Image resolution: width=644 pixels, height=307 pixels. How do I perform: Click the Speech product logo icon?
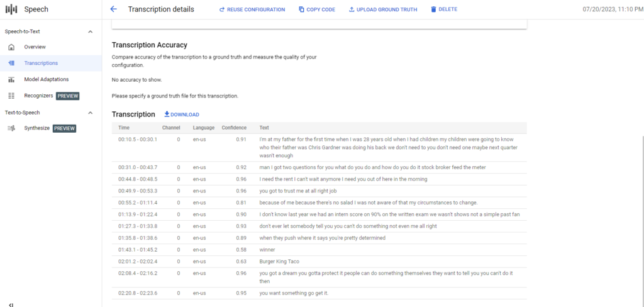(11, 9)
